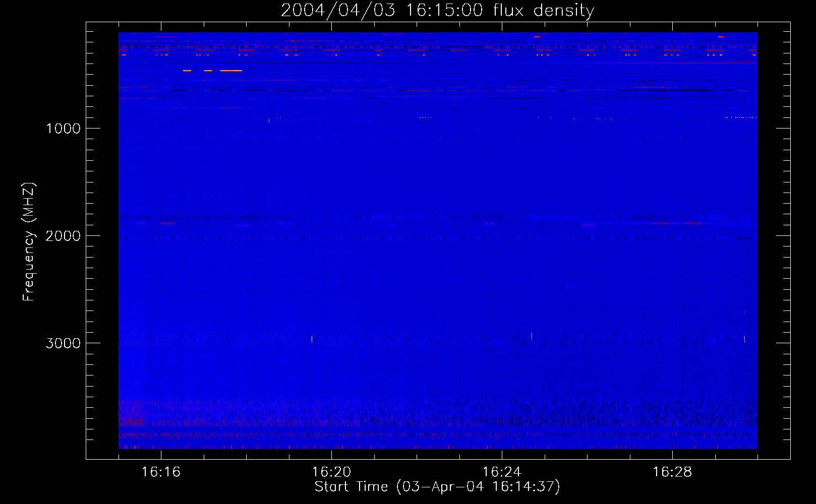Click the '16:20' time tick label
816x504 pixels.
tap(331, 472)
